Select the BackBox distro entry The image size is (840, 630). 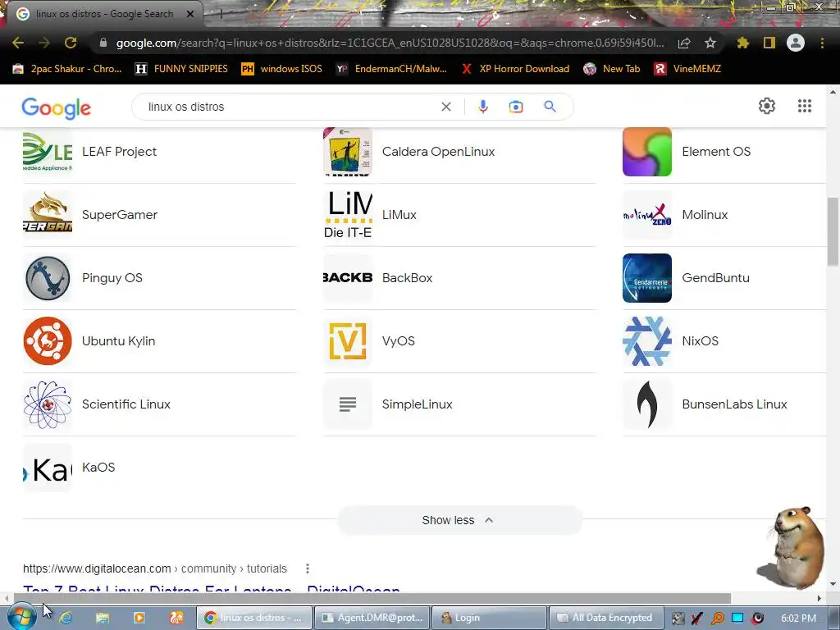459,277
